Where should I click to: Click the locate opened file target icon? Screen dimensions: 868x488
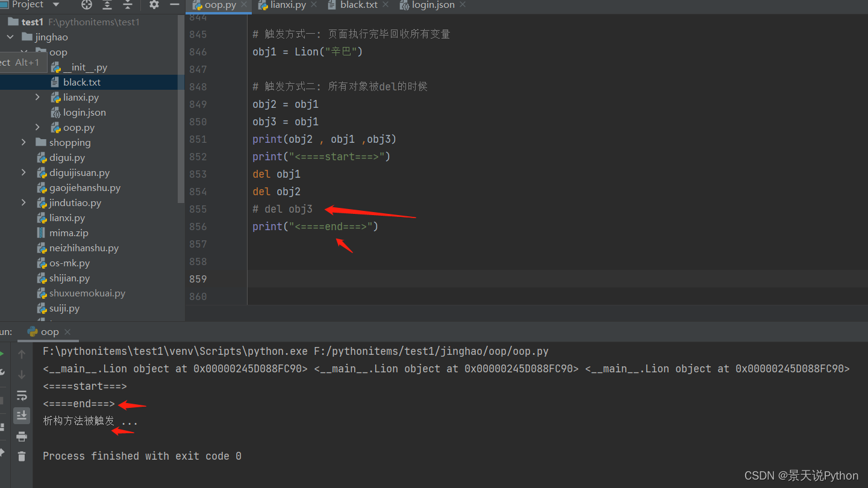click(87, 5)
